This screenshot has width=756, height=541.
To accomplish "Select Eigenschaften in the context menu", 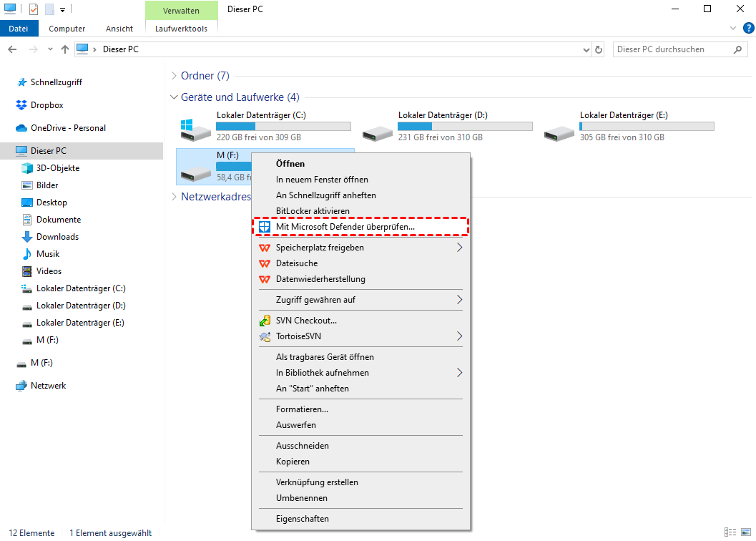I will (x=302, y=519).
